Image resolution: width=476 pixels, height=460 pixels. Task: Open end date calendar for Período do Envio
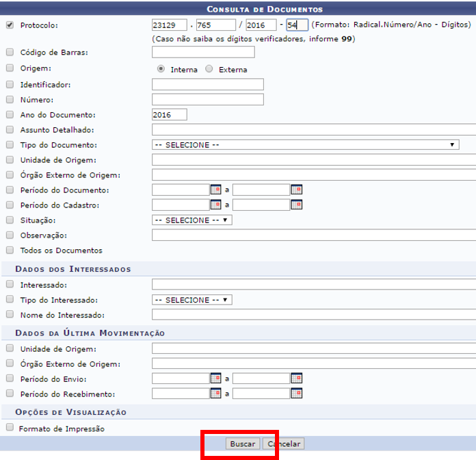click(x=296, y=379)
